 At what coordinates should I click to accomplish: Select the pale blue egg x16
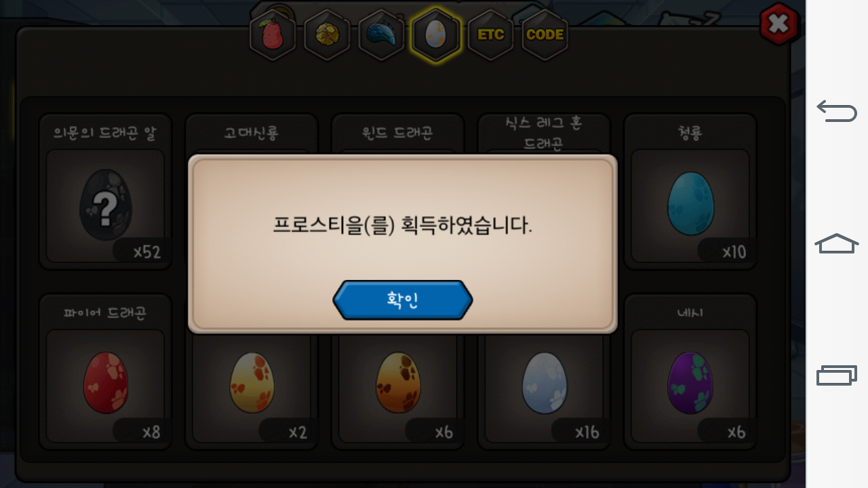pos(544,383)
